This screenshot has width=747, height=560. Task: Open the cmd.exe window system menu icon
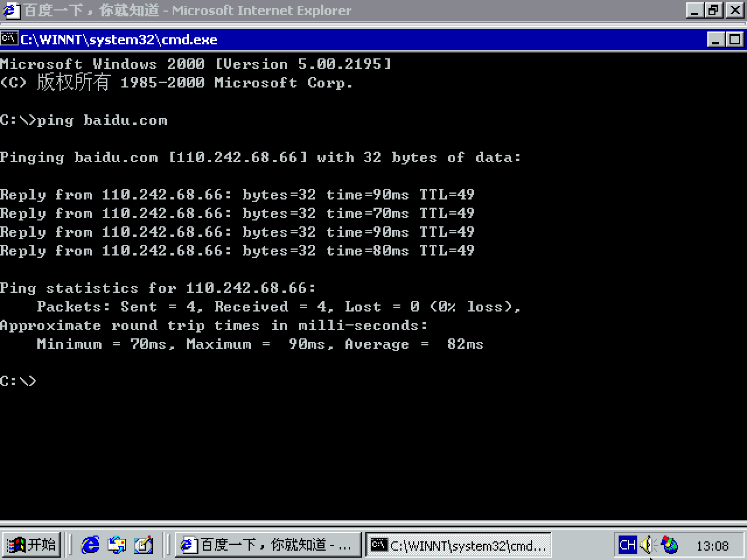pyautogui.click(x=9, y=39)
